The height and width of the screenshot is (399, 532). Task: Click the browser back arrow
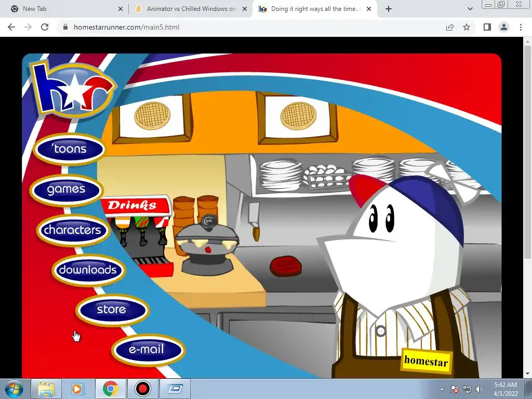point(11,27)
